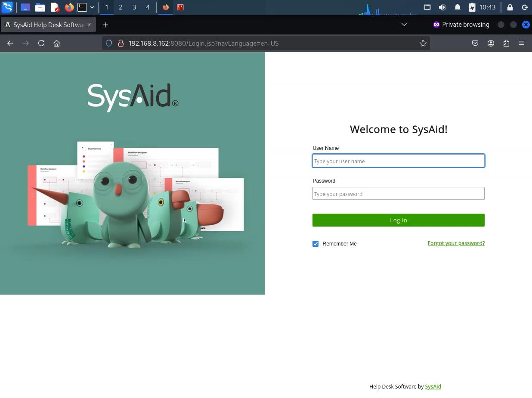Switch to workspace 2
The width and height of the screenshot is (532, 398).
(121, 7)
